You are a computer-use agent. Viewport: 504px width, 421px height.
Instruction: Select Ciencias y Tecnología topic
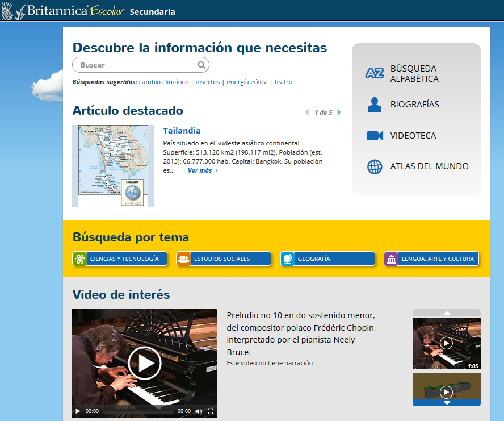tap(120, 259)
